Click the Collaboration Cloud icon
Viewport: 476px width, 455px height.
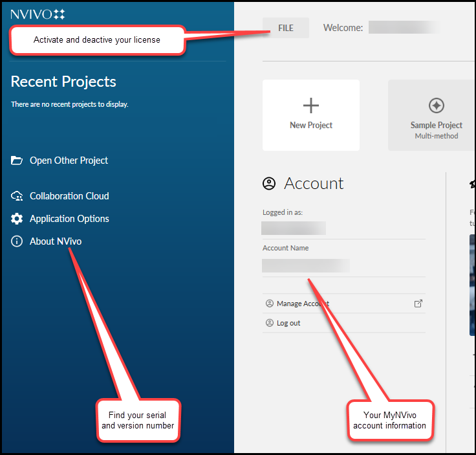coord(17,196)
